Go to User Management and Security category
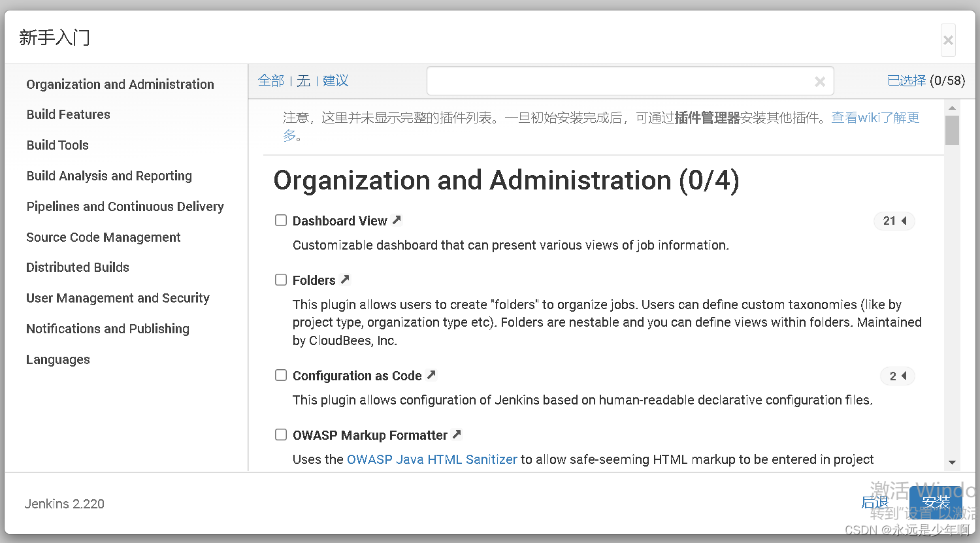This screenshot has height=543, width=980. [x=118, y=298]
